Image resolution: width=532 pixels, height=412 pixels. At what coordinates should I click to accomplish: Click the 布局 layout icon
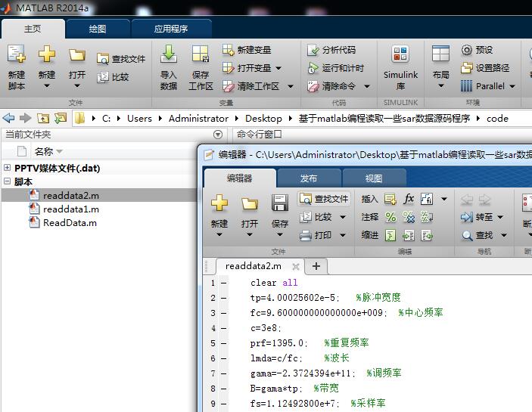point(440,54)
